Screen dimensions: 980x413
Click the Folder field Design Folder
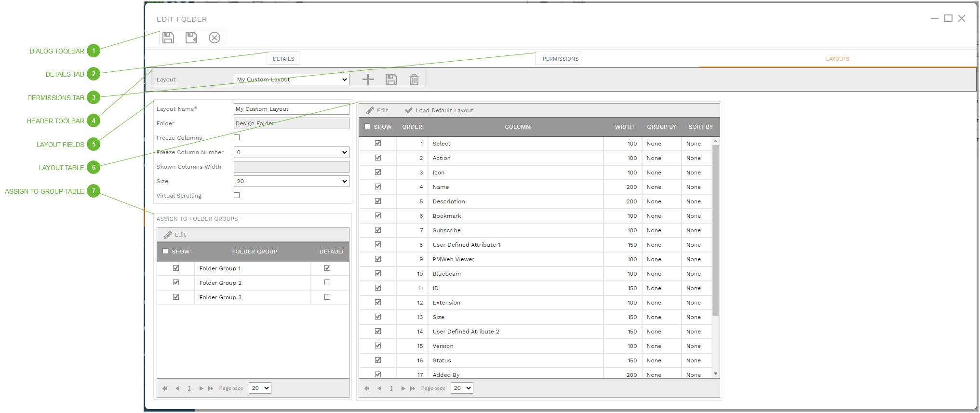(292, 123)
